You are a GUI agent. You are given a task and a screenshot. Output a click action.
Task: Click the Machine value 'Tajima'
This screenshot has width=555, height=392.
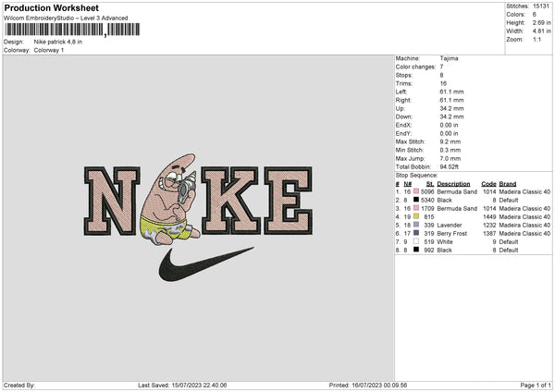pyautogui.click(x=449, y=58)
